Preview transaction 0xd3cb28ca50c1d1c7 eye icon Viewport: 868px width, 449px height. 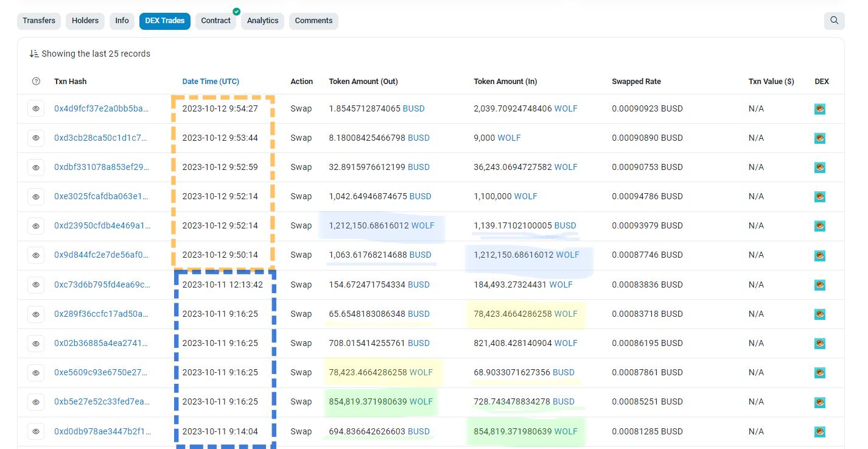click(x=36, y=138)
